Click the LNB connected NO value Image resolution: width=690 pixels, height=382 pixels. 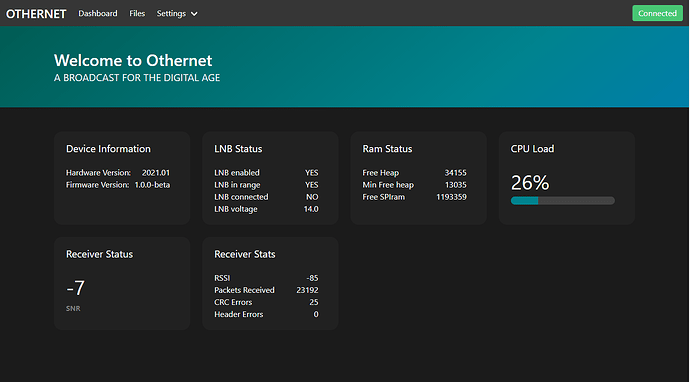(312, 197)
